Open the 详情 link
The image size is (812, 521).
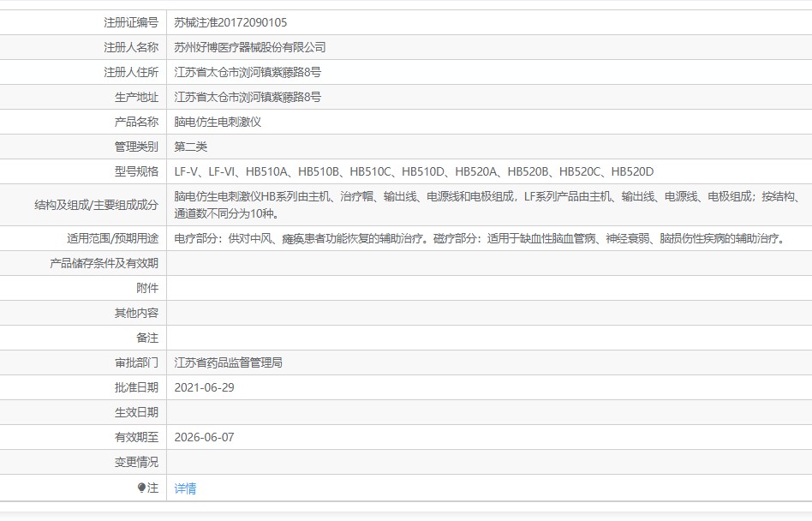185,488
